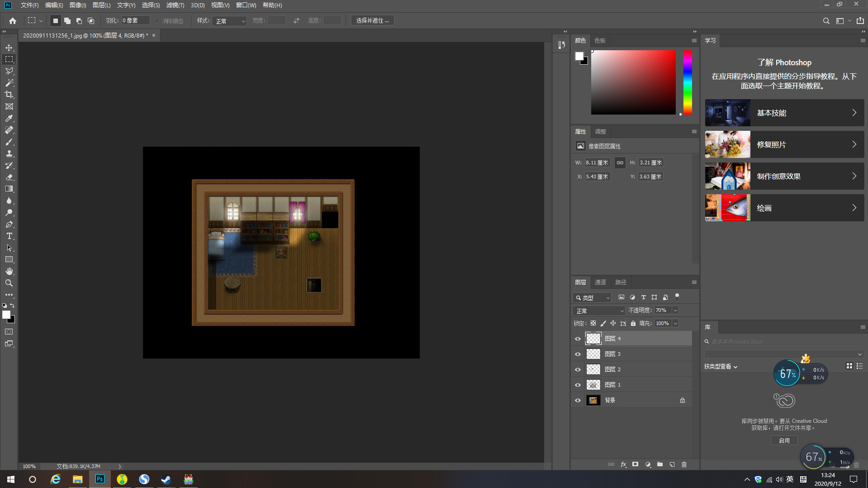This screenshot has height=488, width=868.
Task: Select the Lasso tool
Action: tap(9, 71)
